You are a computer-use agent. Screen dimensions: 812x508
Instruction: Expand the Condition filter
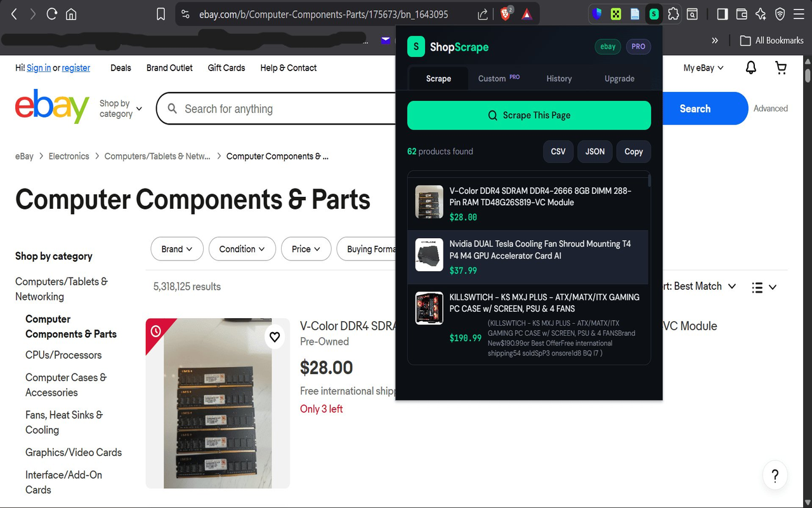(242, 249)
